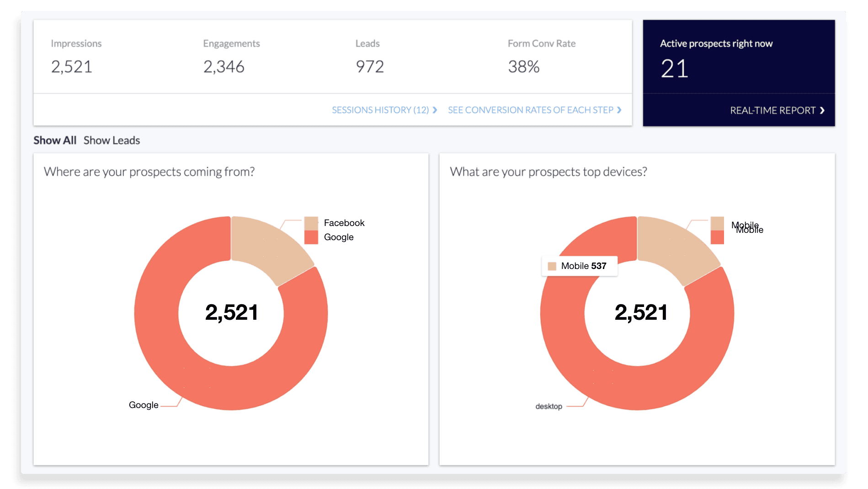
Task: Click the Facebook legend color swatch
Action: [x=310, y=223]
